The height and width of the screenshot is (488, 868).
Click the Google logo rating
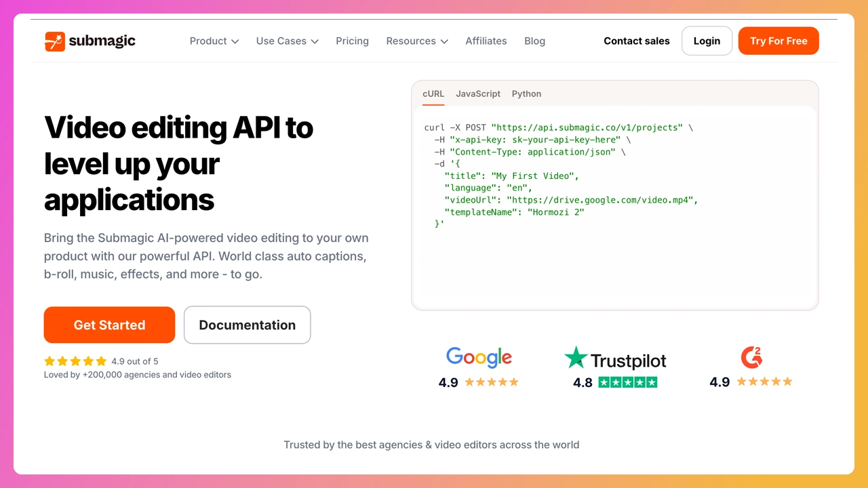point(479,357)
